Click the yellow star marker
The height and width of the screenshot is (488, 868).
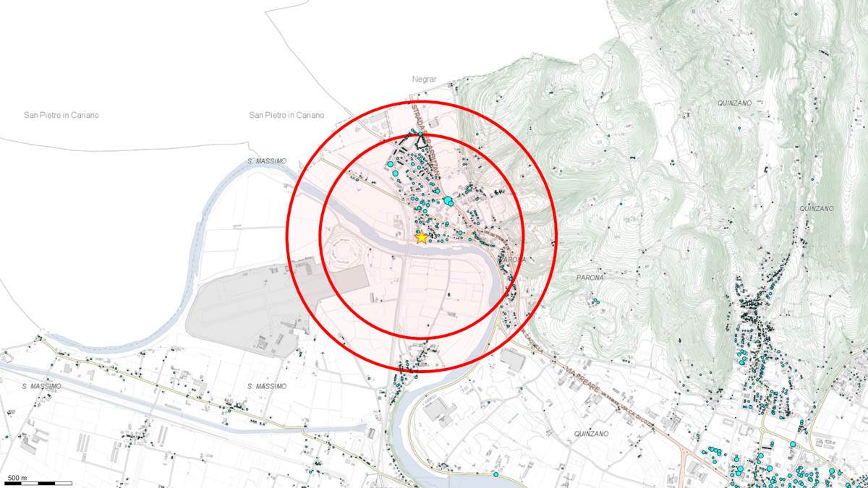click(x=421, y=236)
